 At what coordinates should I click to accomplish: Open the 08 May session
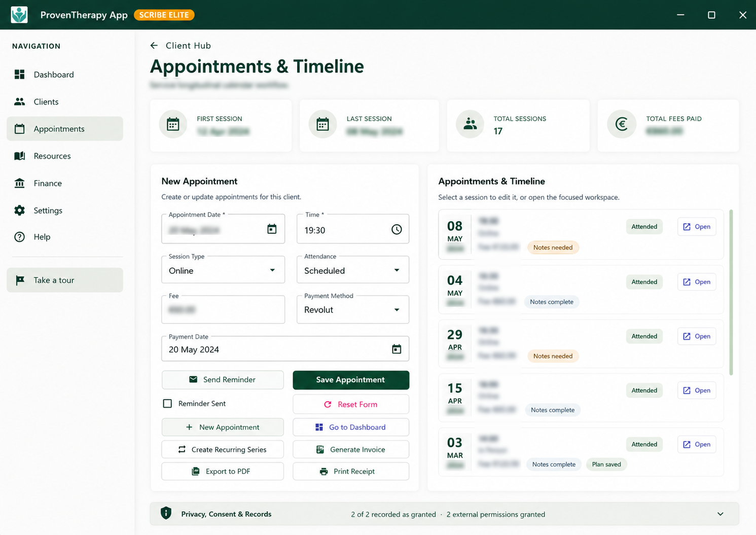click(697, 227)
